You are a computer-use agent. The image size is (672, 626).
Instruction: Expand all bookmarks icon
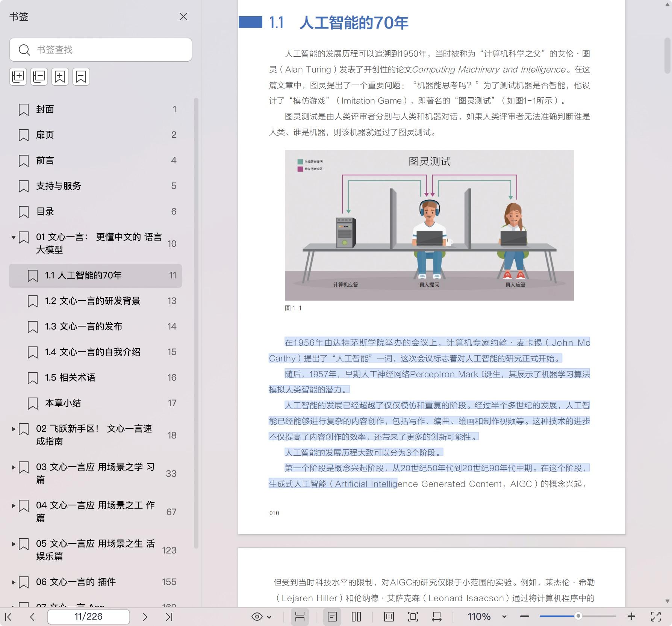[18, 77]
